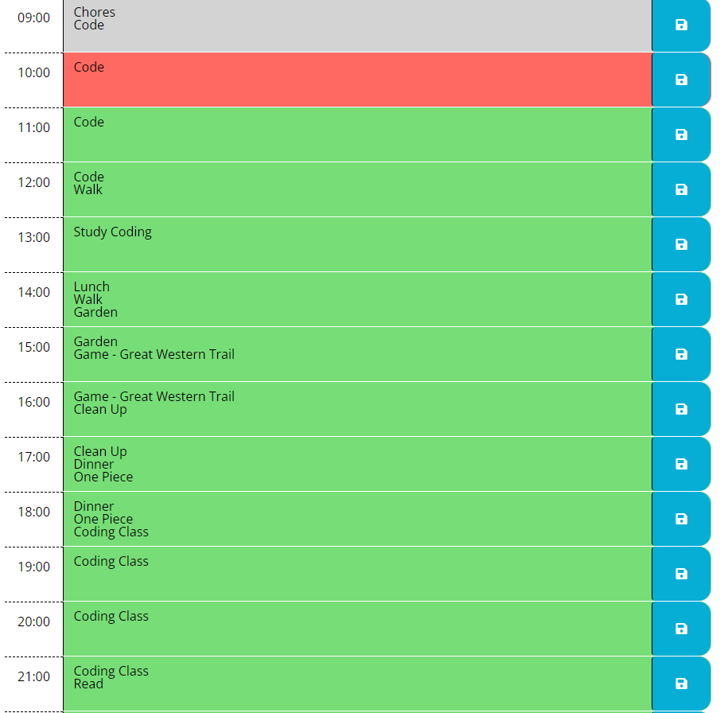The height and width of the screenshot is (713, 728).
Task: Select the 18:00 Dinner time block
Action: tap(358, 519)
